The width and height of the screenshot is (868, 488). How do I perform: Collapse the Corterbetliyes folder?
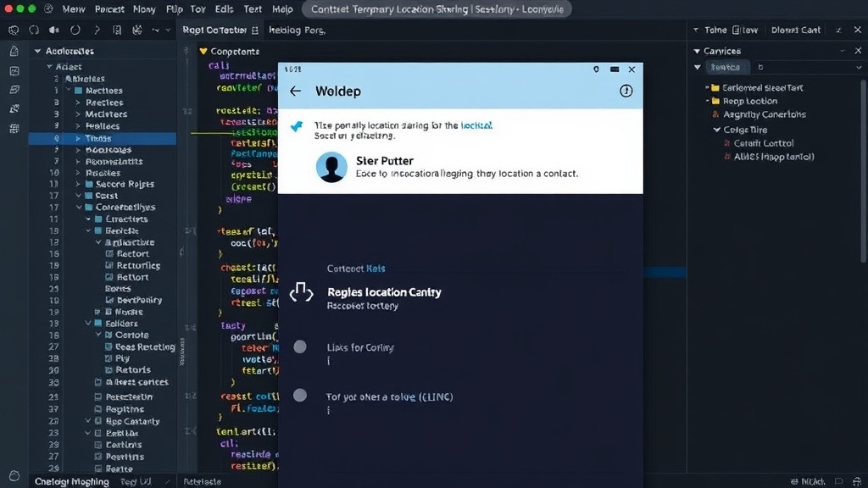point(79,208)
